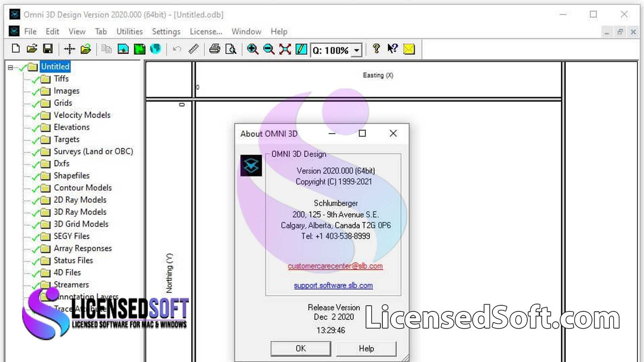Open the View menu
This screenshot has height=362, width=644.
tap(77, 31)
